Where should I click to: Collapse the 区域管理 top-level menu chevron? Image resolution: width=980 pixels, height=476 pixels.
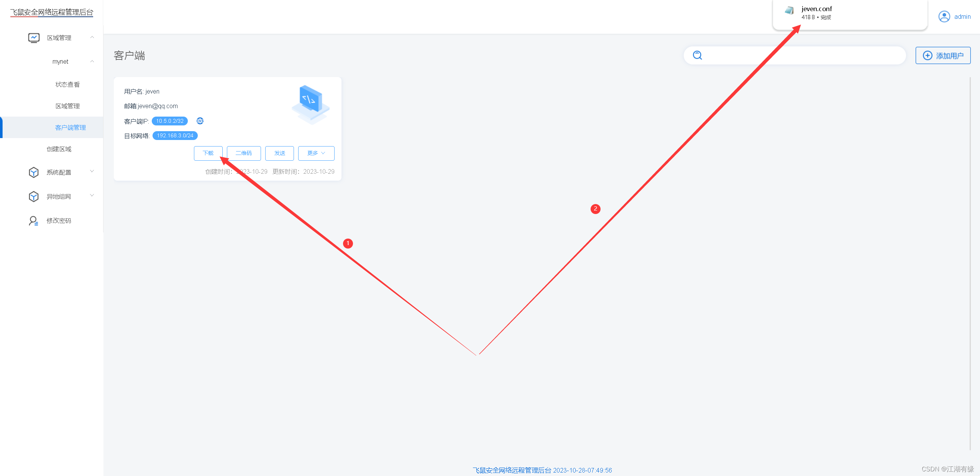92,37
